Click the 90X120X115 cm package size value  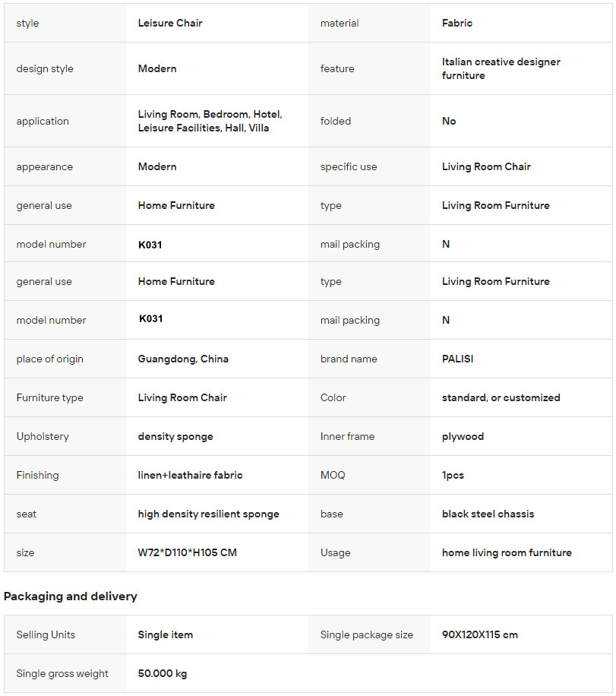pos(479,634)
